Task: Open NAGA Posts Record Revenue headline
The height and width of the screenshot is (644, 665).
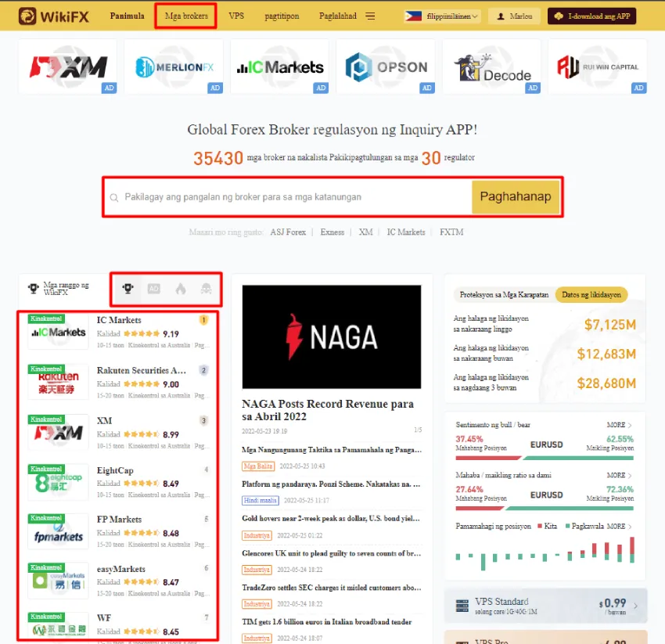Action: (x=327, y=410)
